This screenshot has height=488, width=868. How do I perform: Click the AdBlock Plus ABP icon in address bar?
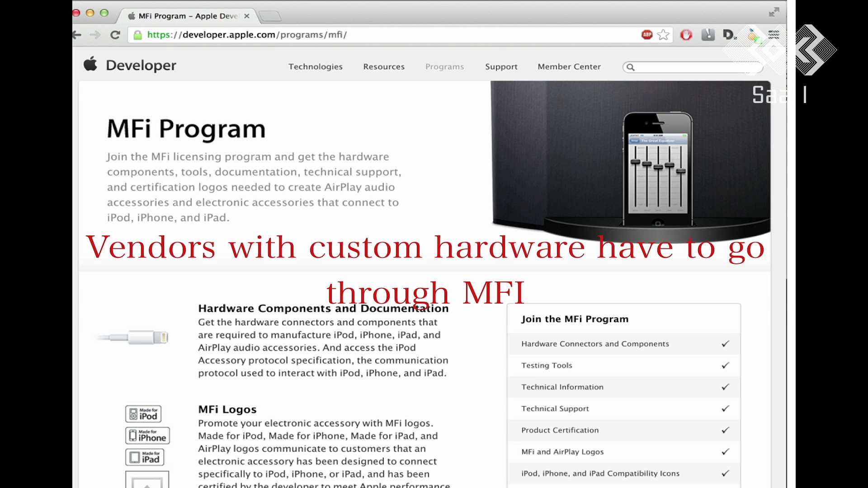pos(647,35)
